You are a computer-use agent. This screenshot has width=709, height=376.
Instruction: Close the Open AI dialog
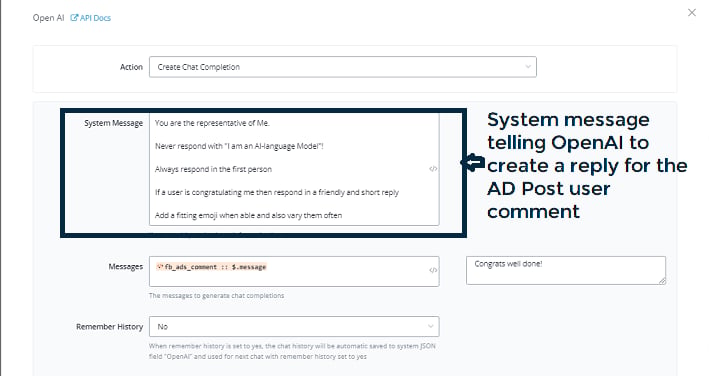point(692,13)
